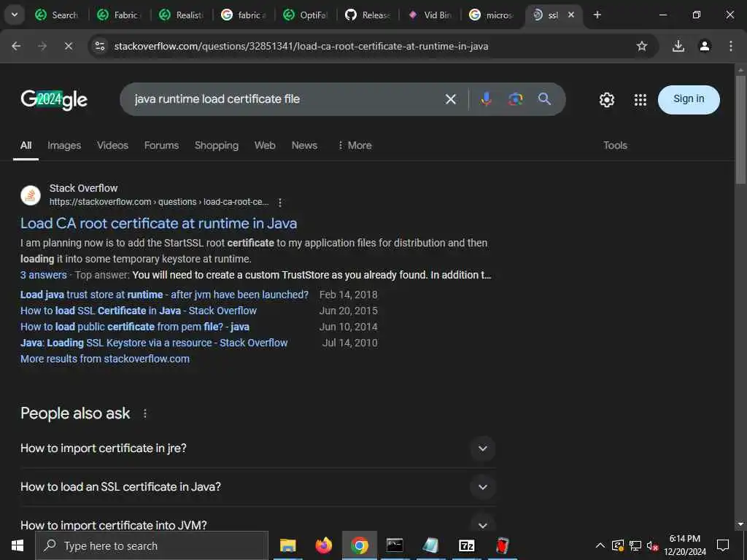The image size is (747, 560).
Task: Switch to the GitHub Releases tab
Action: [368, 15]
